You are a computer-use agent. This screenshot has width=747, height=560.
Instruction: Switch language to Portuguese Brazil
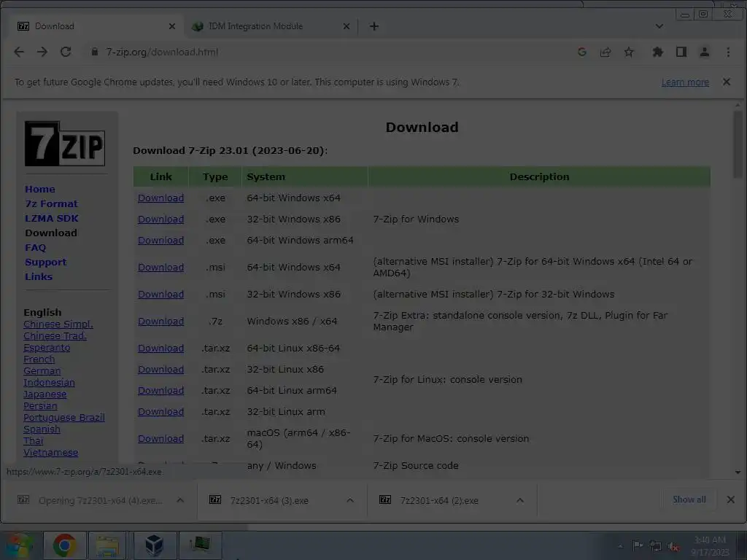64,418
